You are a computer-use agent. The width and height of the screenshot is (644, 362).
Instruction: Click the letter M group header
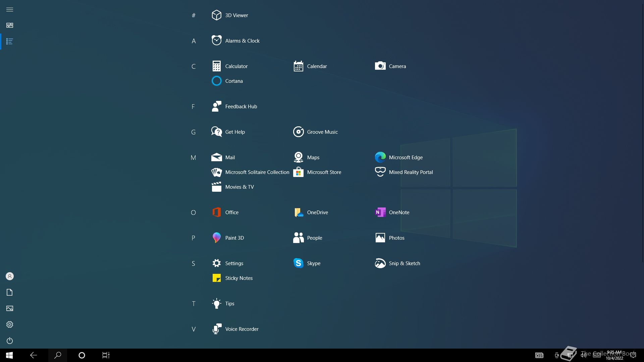[194, 158]
